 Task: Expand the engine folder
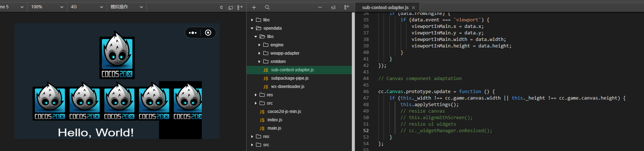259,45
